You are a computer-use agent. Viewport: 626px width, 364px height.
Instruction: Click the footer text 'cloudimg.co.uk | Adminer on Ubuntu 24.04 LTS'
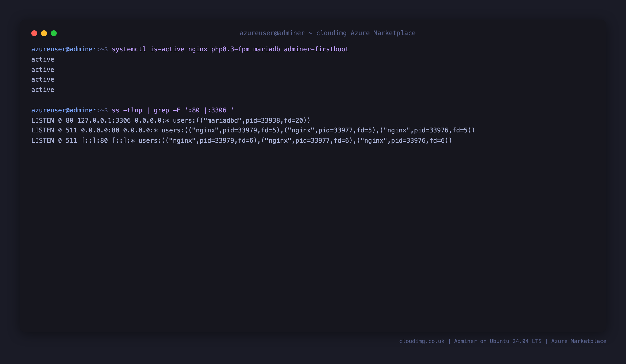(x=470, y=341)
